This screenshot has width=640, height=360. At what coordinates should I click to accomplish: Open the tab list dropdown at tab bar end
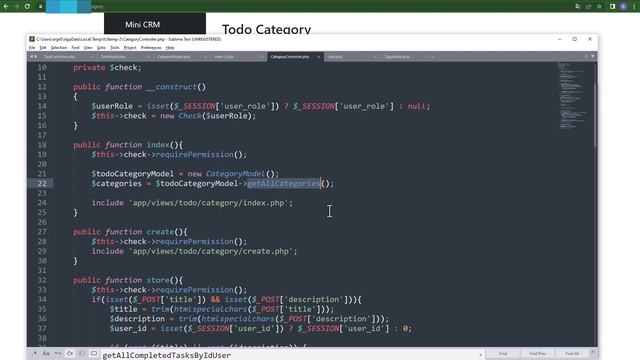tap(593, 57)
